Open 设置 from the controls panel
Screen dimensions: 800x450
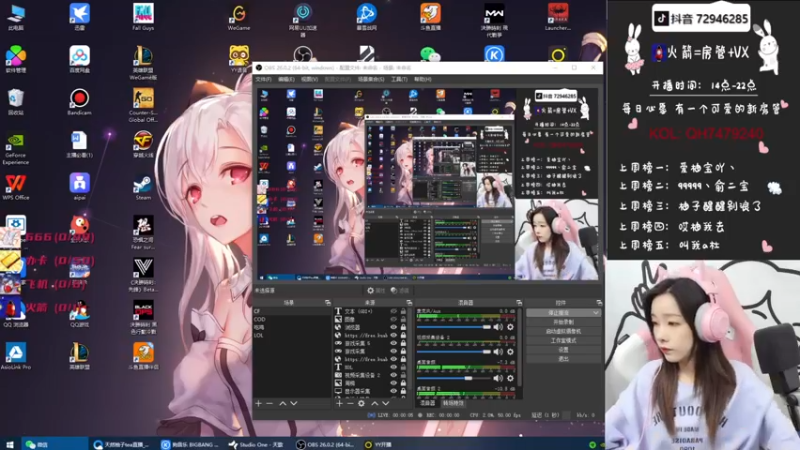click(563, 349)
